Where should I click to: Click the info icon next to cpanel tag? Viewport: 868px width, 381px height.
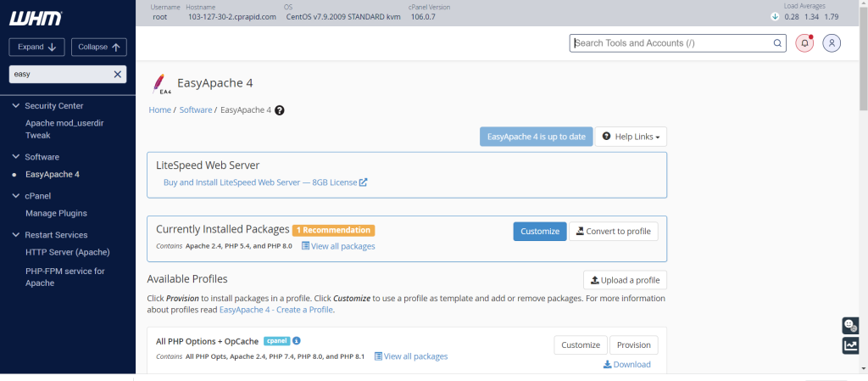point(297,340)
